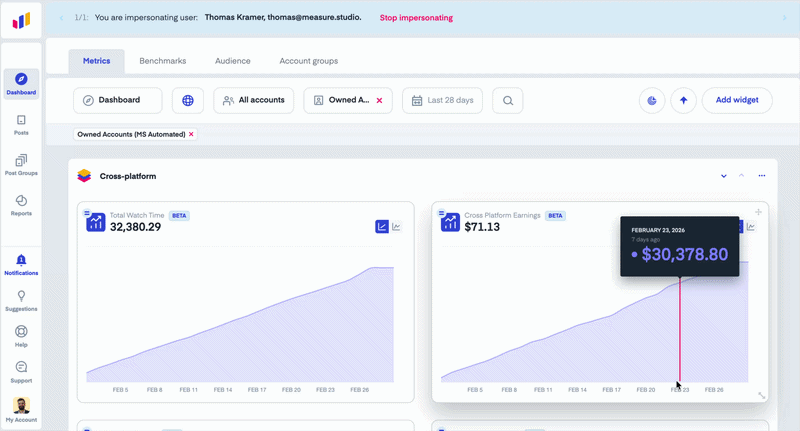Click the Cross Platform Earnings area chart

coord(594,324)
